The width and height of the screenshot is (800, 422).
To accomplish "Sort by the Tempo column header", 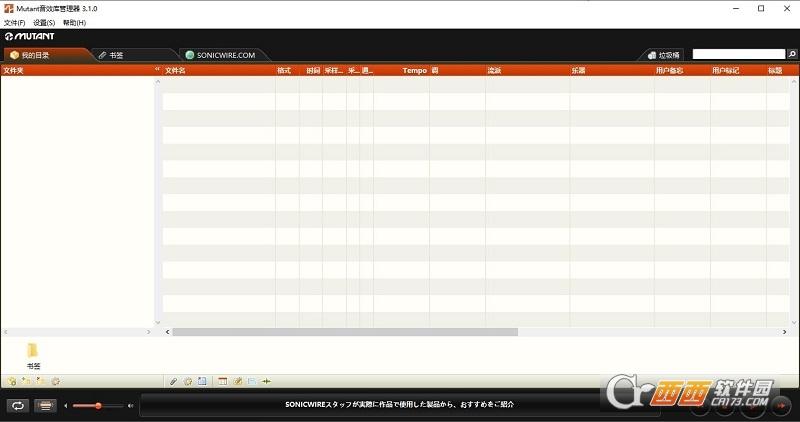I will [414, 71].
